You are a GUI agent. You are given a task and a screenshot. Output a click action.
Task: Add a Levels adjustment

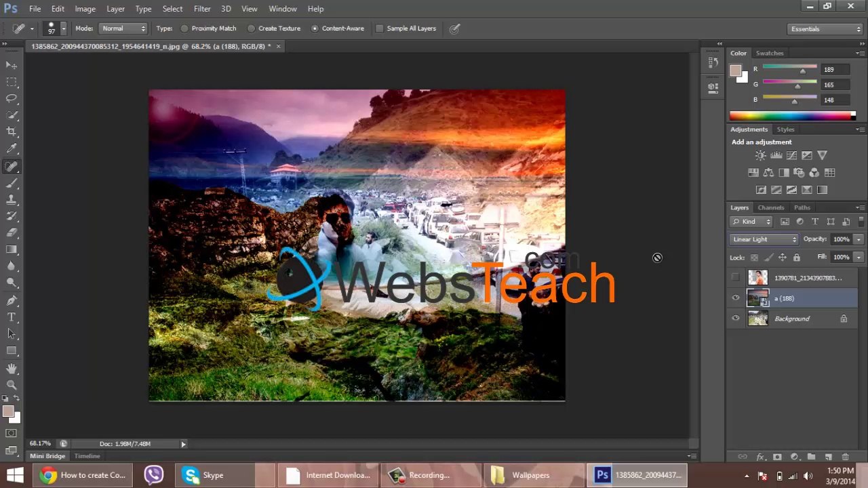pyautogui.click(x=776, y=155)
